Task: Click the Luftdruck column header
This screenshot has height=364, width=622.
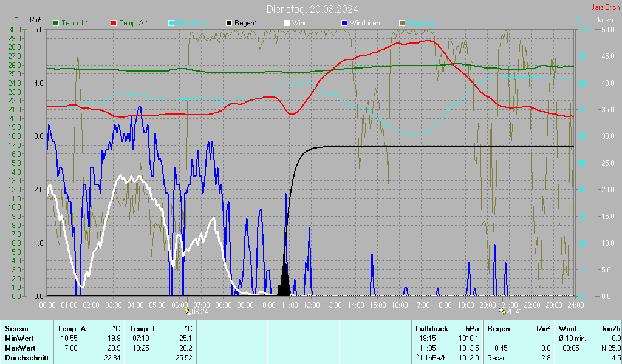Action: click(431, 328)
